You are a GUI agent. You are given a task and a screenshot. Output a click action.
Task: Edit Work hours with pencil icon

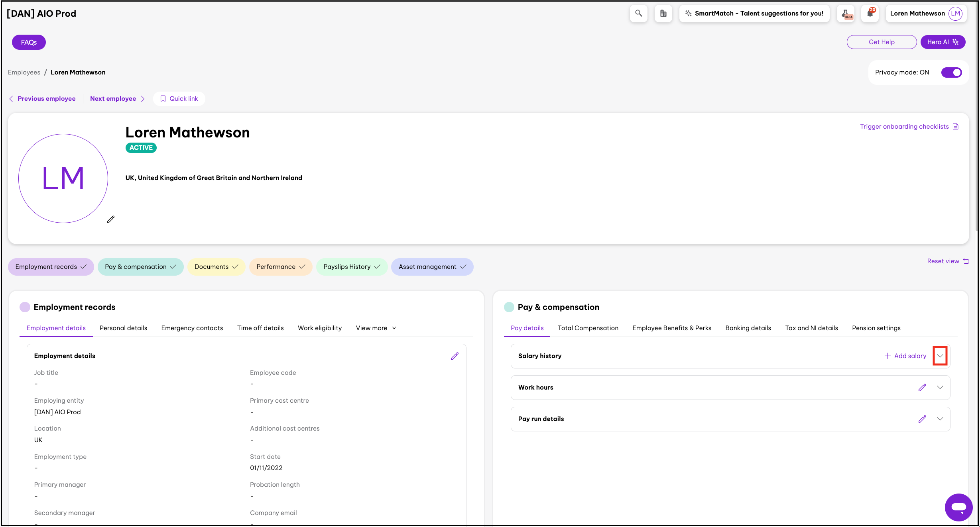[922, 388]
